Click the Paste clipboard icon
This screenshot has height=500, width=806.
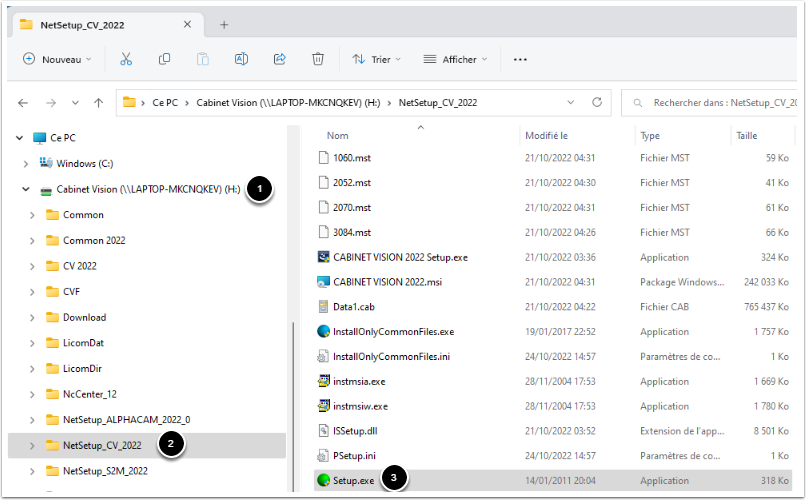tap(203, 59)
